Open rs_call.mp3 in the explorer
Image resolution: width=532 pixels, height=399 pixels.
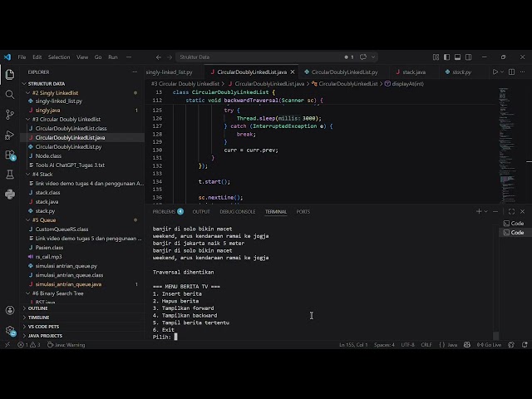click(x=49, y=257)
